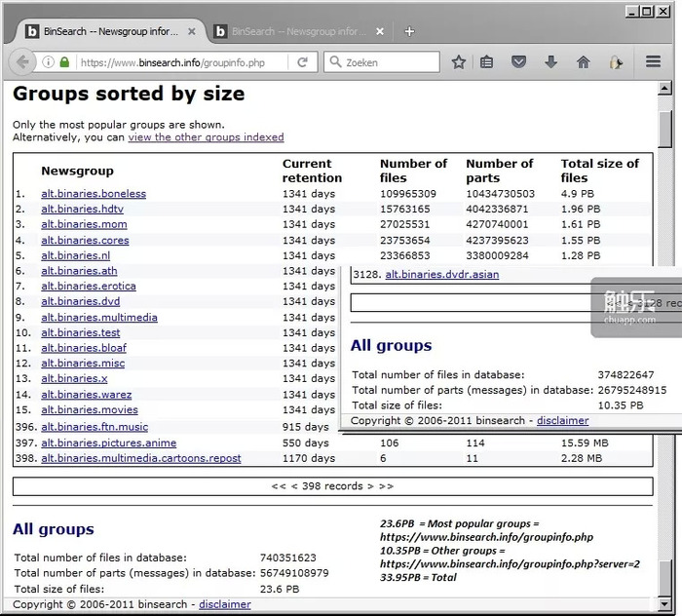Image resolution: width=682 pixels, height=616 pixels.
Task: Reload the page with the refresh icon
Action: [x=302, y=62]
